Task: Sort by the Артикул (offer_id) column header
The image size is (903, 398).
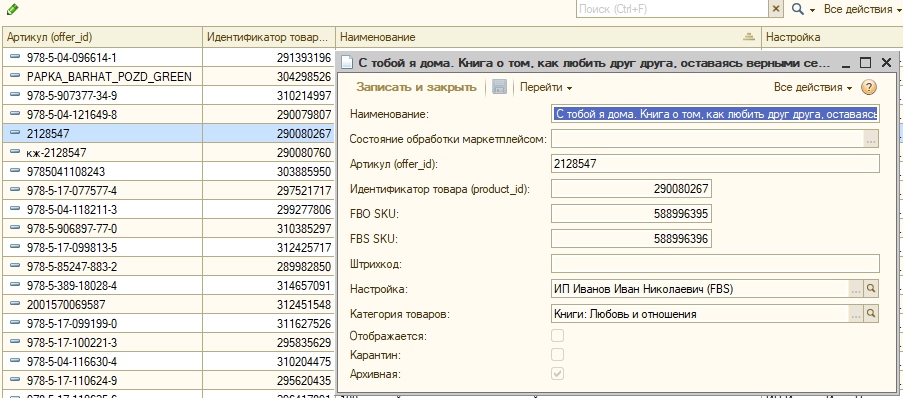Action: click(103, 37)
